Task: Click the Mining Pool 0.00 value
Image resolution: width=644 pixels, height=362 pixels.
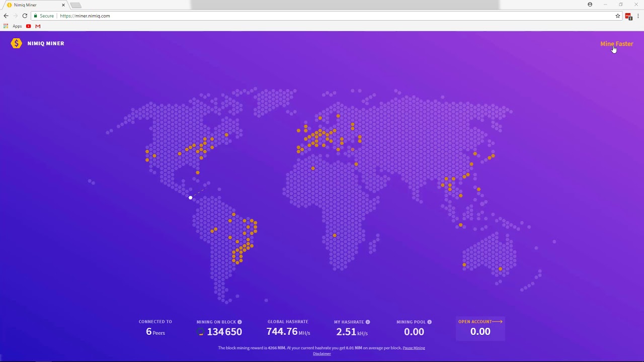Action: pos(414,332)
